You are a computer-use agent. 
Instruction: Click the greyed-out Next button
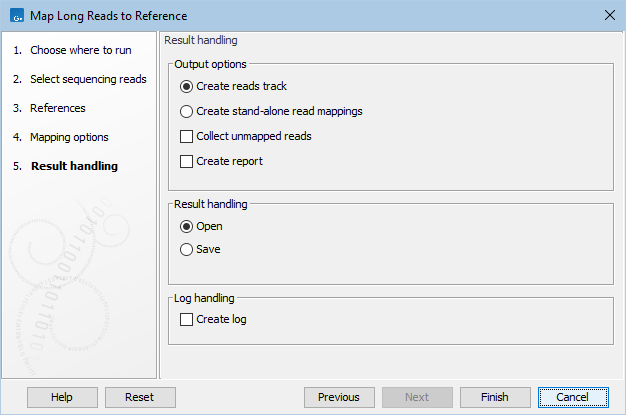(x=417, y=397)
